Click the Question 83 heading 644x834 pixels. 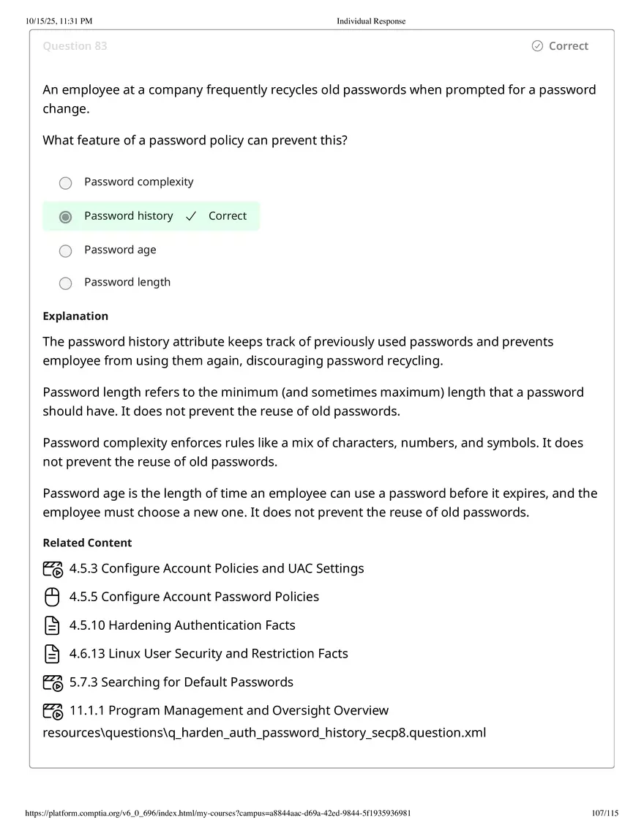click(75, 45)
